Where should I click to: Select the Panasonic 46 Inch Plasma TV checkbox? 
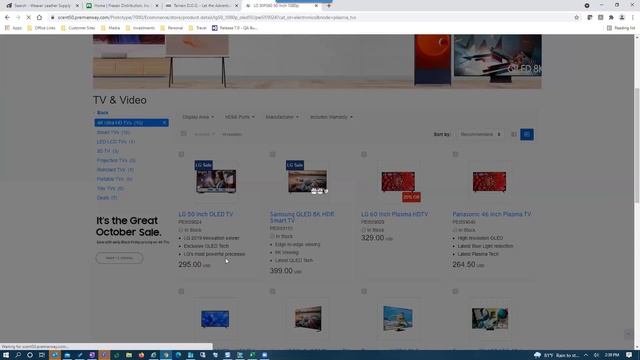coord(456,154)
